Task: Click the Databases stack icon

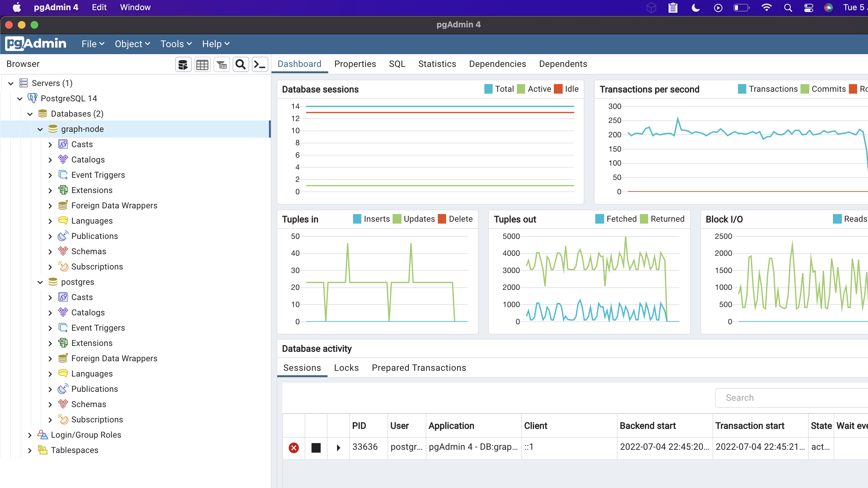Action: 42,113
